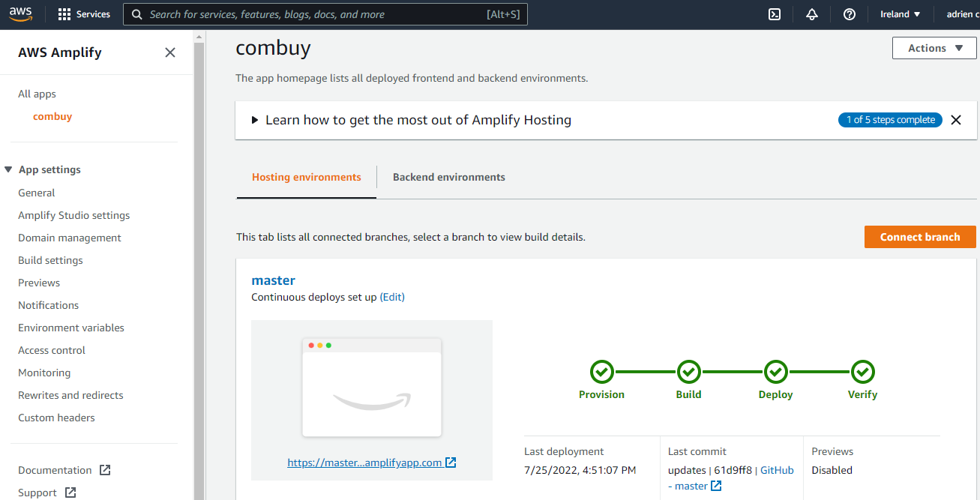
Task: Go to All apps
Action: click(37, 94)
